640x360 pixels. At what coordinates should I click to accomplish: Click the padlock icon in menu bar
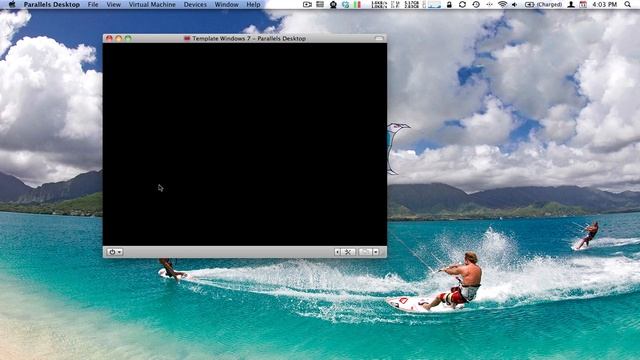click(449, 4)
